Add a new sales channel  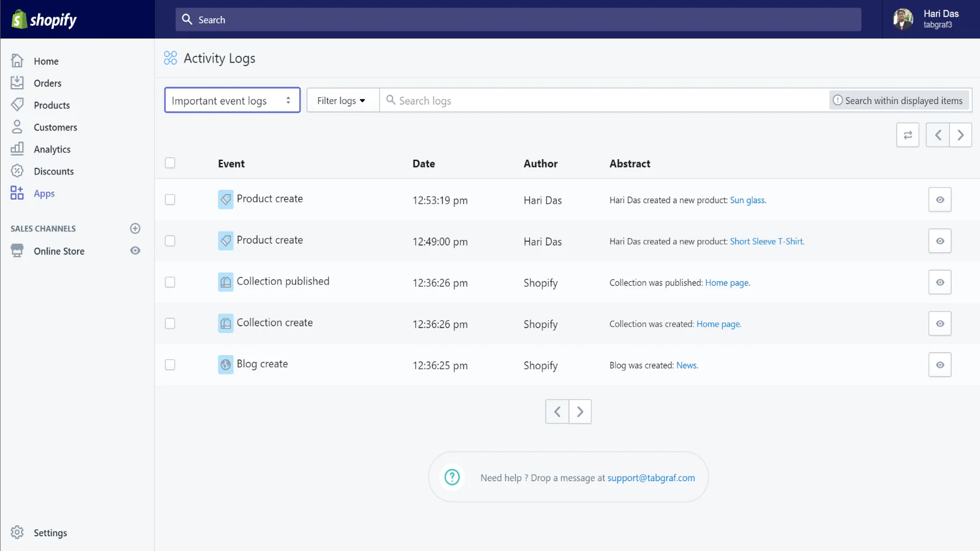pyautogui.click(x=135, y=228)
